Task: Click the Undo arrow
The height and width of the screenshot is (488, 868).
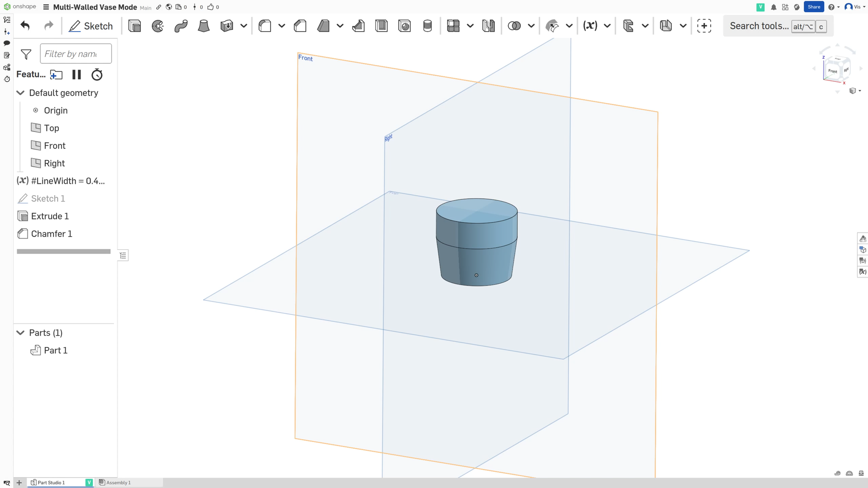Action: (25, 26)
